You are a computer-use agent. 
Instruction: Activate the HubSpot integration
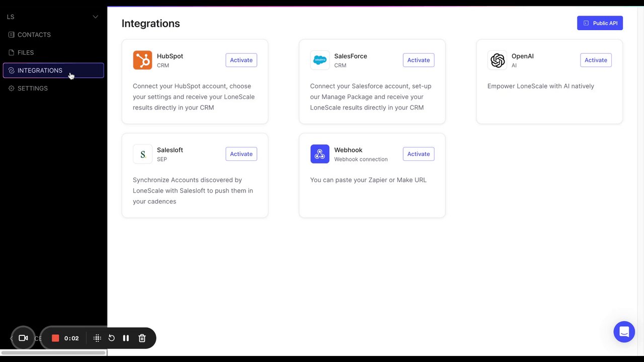coord(241,60)
